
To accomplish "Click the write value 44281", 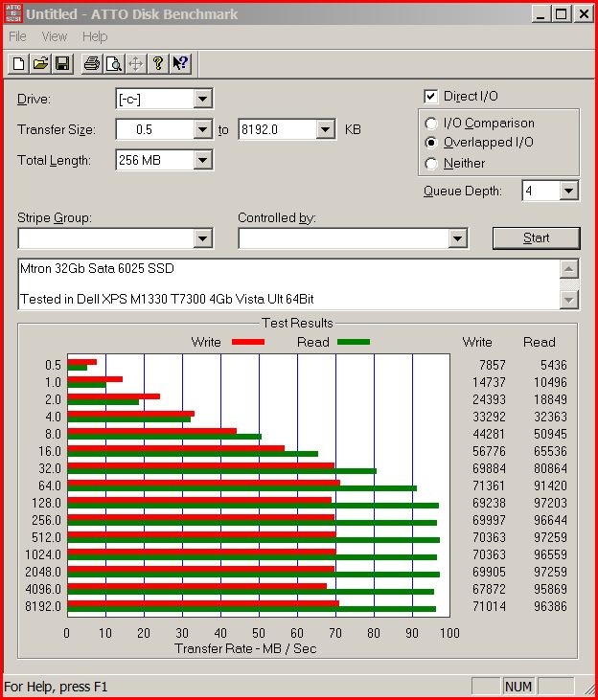I will (489, 434).
